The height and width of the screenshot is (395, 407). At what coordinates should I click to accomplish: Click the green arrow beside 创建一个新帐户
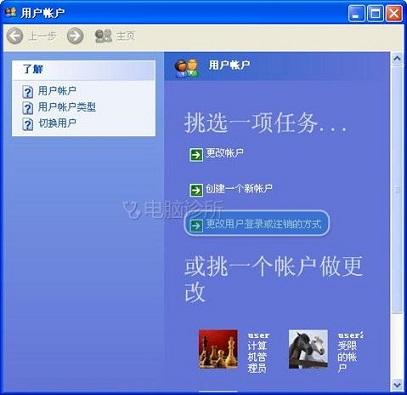tap(196, 190)
